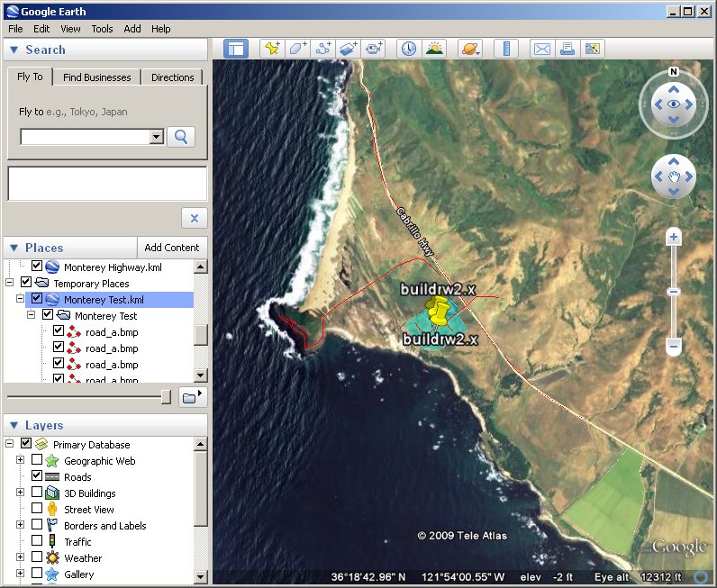The image size is (717, 588).
Task: Expand the Geographic Web layer node
Action: pyautogui.click(x=21, y=459)
